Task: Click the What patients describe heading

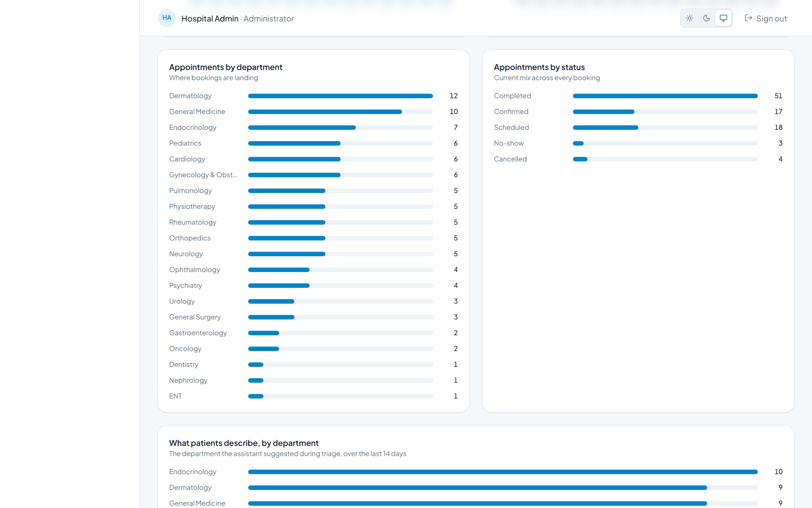Action: (244, 443)
